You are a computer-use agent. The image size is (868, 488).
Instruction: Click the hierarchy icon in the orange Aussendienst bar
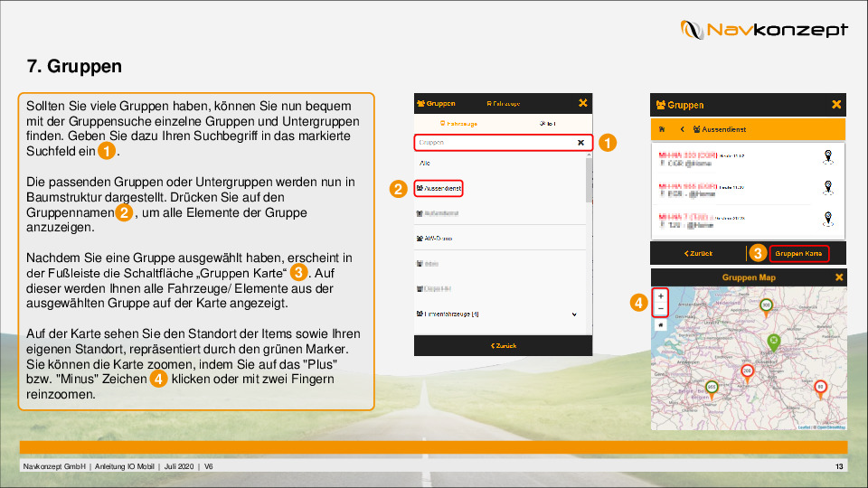click(662, 129)
